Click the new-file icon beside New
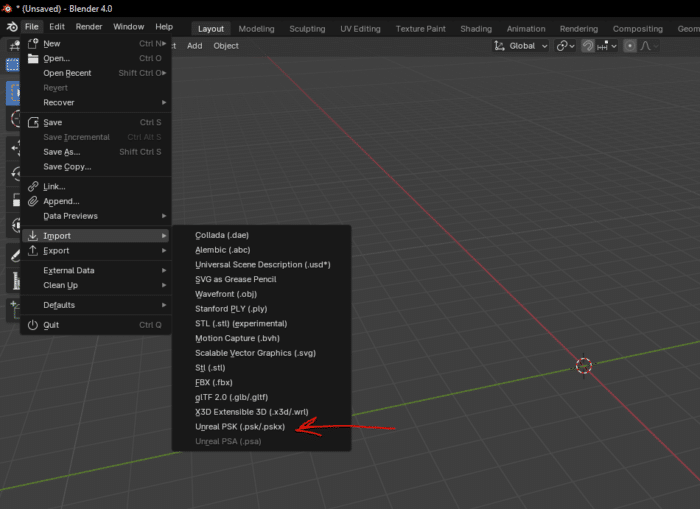 (x=33, y=43)
